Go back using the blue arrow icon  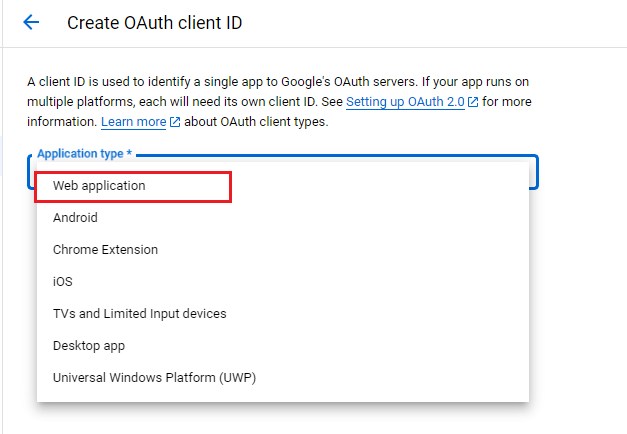coord(31,22)
